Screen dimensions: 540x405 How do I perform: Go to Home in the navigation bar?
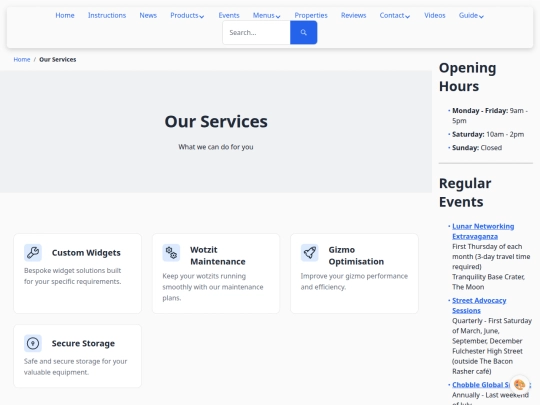tap(65, 15)
